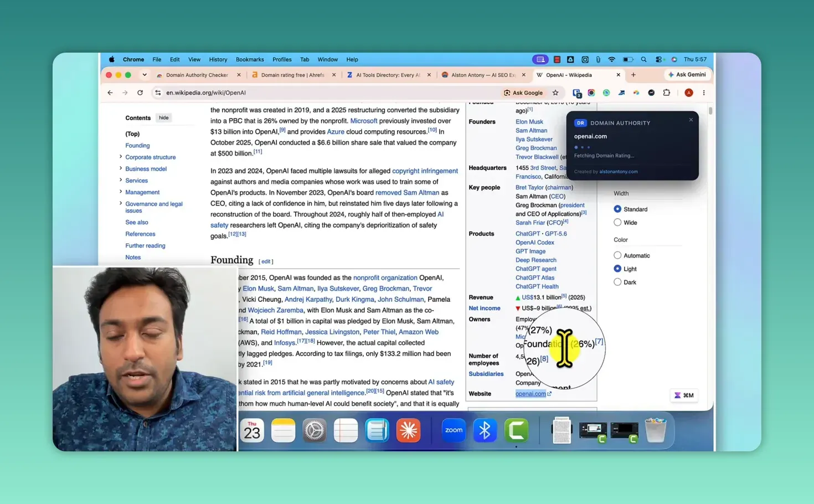Viewport: 814px width, 504px height.
Task: Open the Profiles menu
Action: pyautogui.click(x=282, y=59)
